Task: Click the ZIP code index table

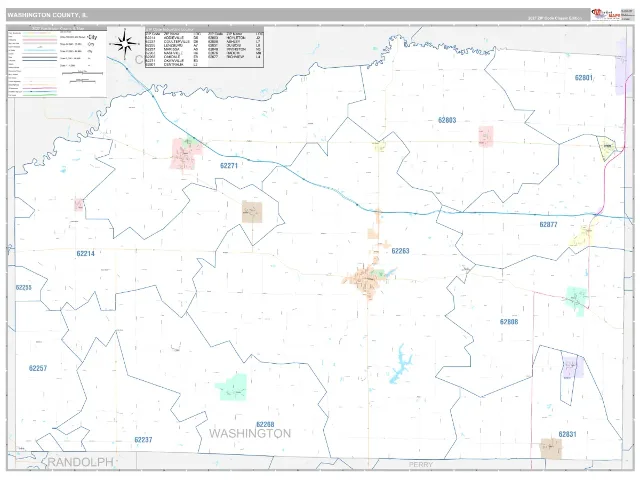Action: (x=204, y=47)
